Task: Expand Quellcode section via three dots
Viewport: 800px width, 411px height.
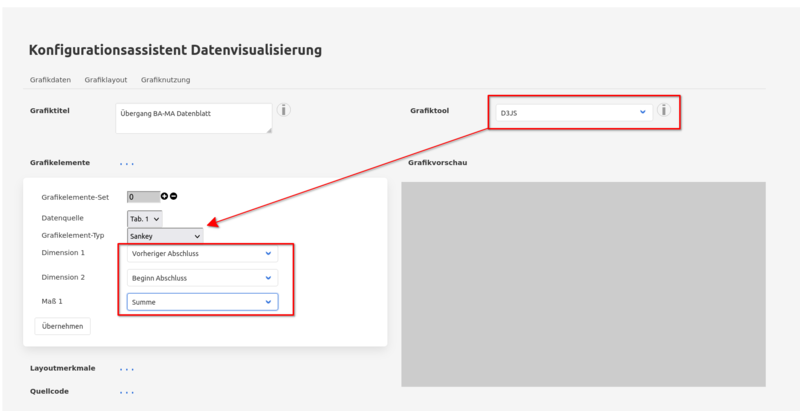Action: tap(127, 392)
